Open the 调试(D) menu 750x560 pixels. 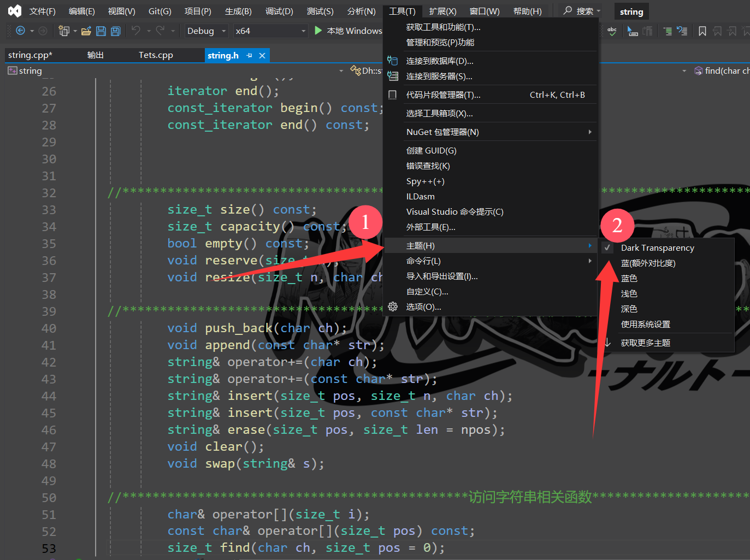click(x=279, y=11)
